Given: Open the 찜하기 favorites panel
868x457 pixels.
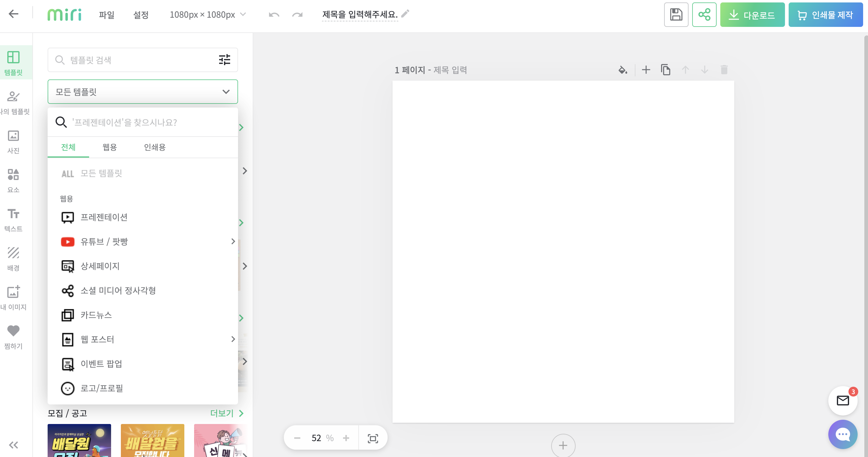Looking at the screenshot, I should [x=13, y=337].
